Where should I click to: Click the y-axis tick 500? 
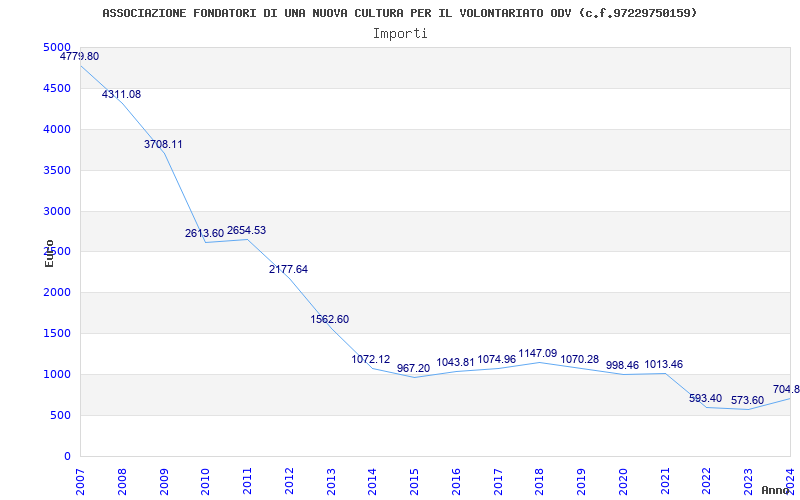click(61, 415)
